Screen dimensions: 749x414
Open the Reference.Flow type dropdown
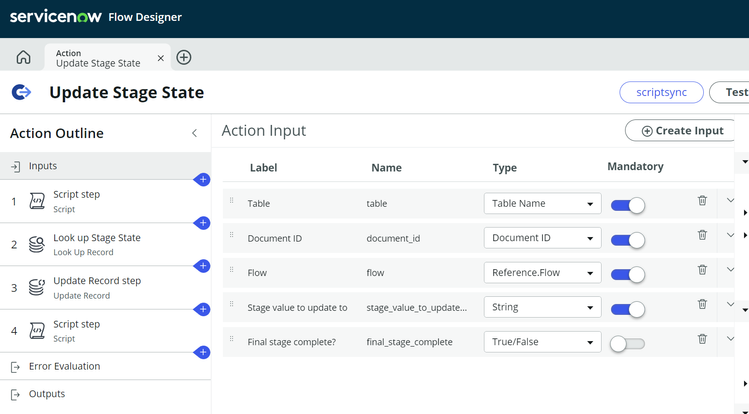point(542,273)
